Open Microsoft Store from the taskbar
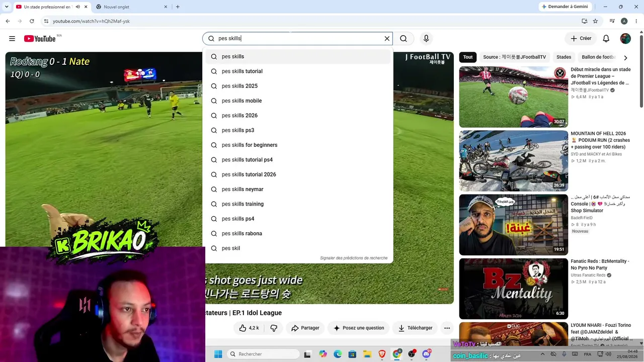This screenshot has height=362, width=644. (x=353, y=354)
